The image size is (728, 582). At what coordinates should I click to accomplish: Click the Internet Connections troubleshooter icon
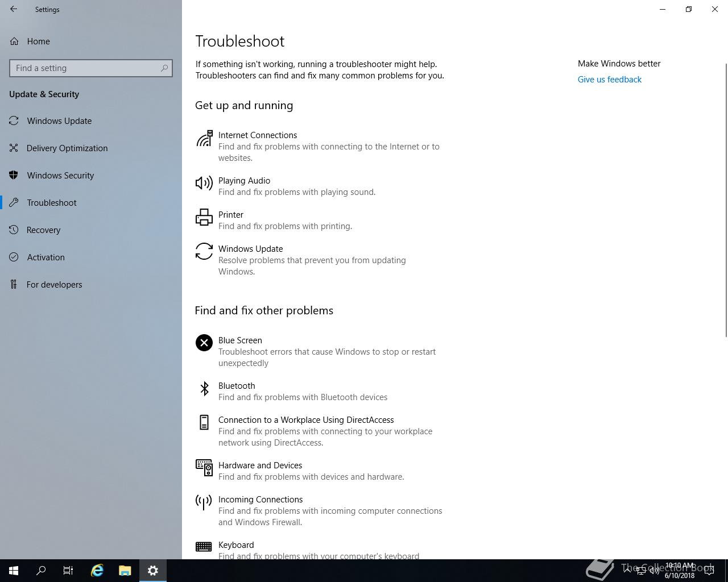coord(204,138)
